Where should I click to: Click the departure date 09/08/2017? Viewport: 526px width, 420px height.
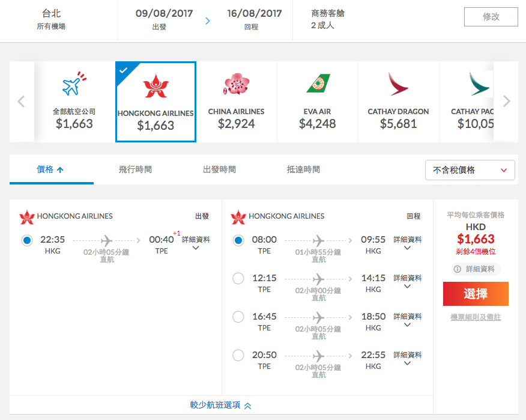click(164, 13)
